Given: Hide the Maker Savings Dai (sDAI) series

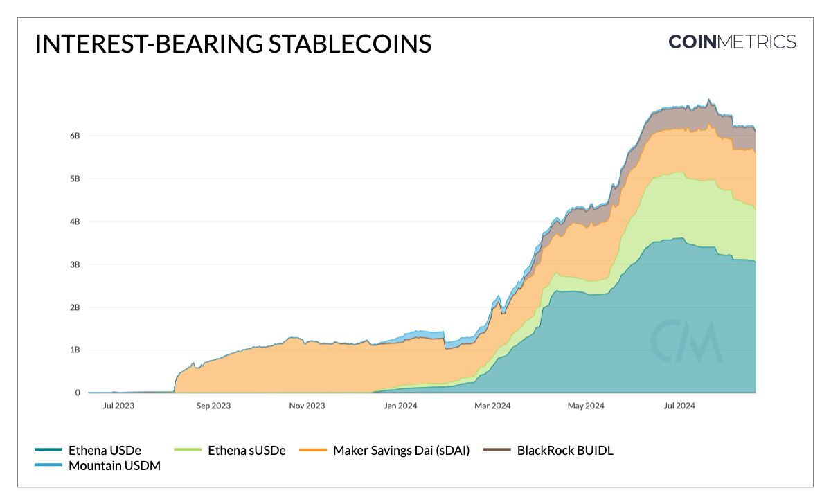Looking at the screenshot, I should coord(401,451).
